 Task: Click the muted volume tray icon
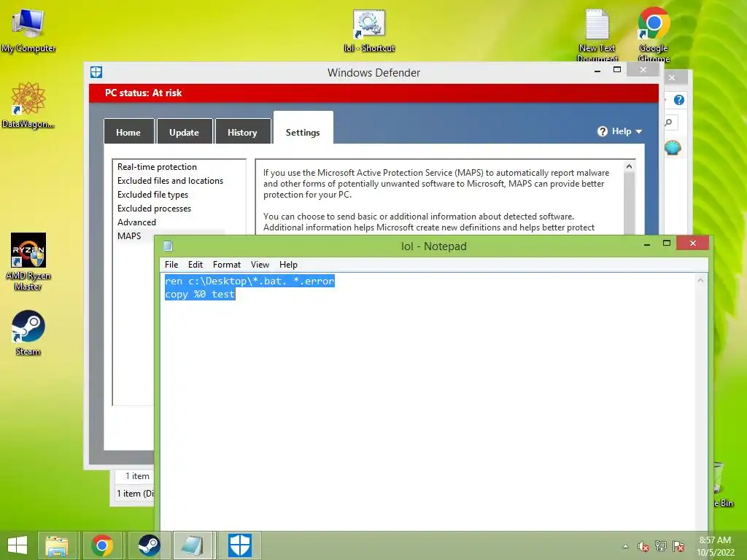tap(643, 546)
